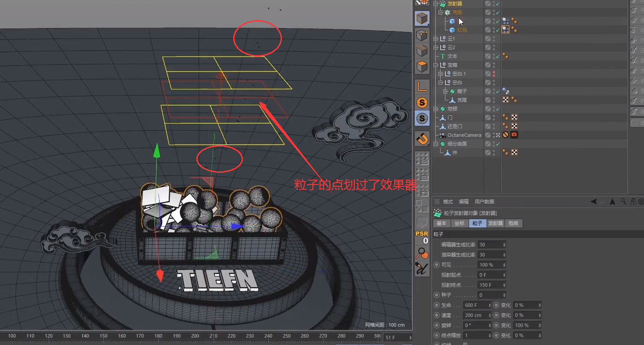Expand the 箱子 object
The height and width of the screenshot is (345, 644).
point(445,91)
